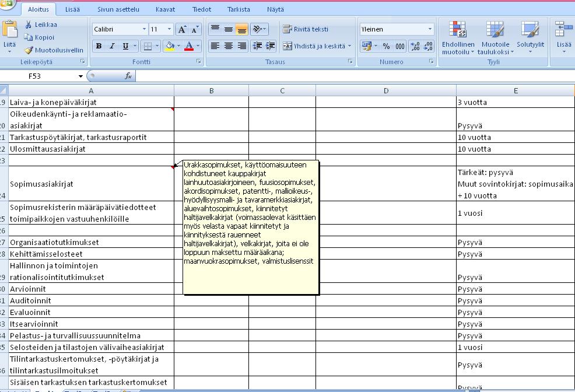Open underline style dropdown arrow
This screenshot has width=575, height=392.
(x=135, y=46)
